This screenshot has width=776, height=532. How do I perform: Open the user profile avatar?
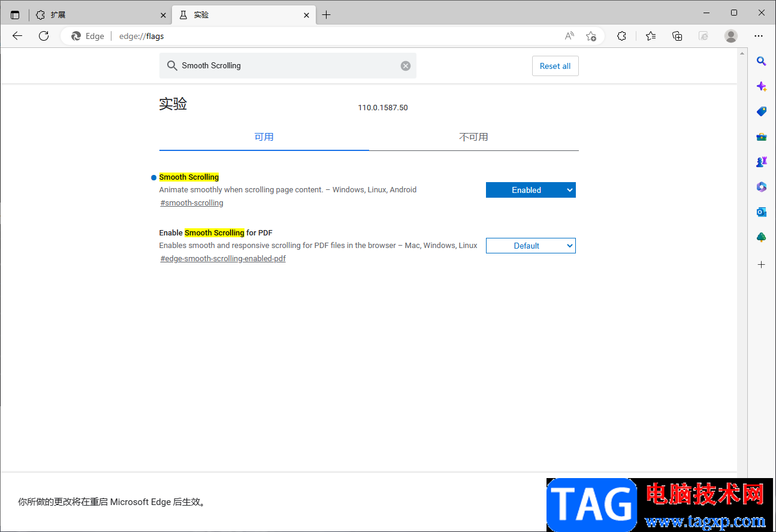[x=731, y=36]
